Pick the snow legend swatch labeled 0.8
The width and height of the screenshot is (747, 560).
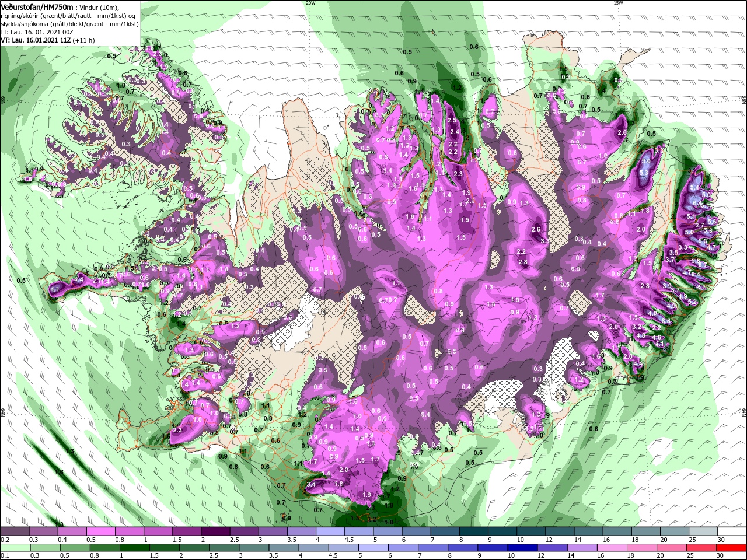pyautogui.click(x=129, y=531)
